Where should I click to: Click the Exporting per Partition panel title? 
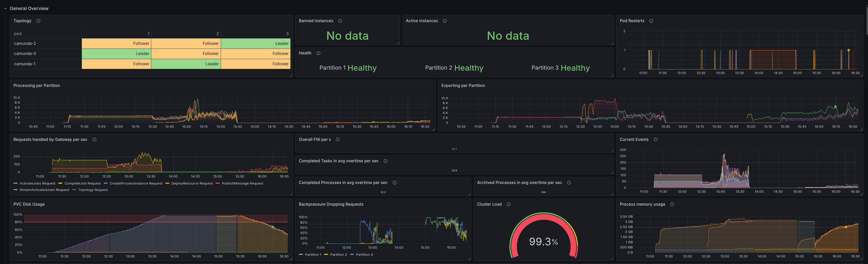(x=463, y=85)
